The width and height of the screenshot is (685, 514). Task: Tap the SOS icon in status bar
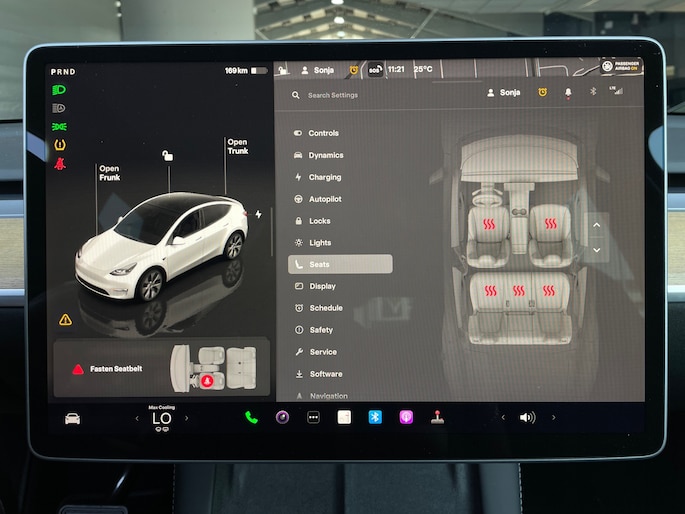375,70
